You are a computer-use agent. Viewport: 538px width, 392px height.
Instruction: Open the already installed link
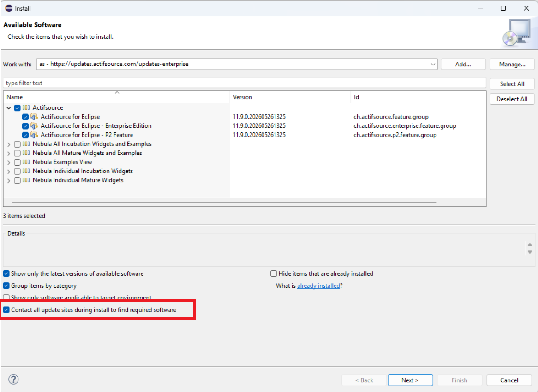(318, 285)
